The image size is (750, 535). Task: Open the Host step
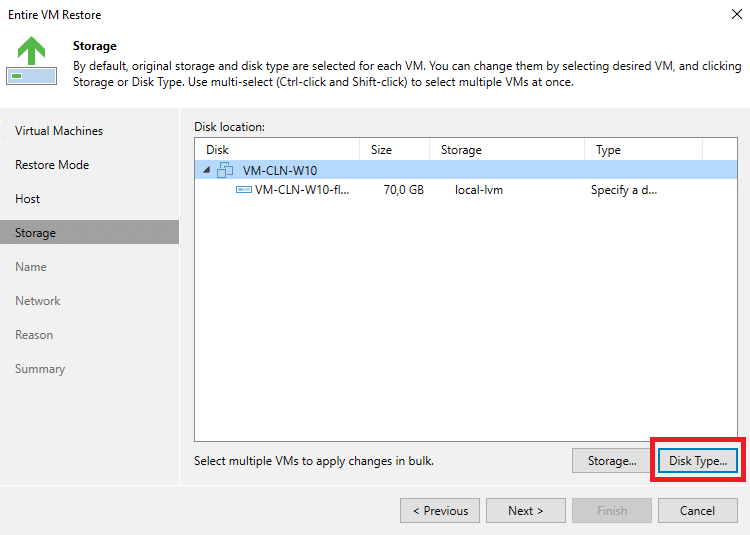click(27, 198)
